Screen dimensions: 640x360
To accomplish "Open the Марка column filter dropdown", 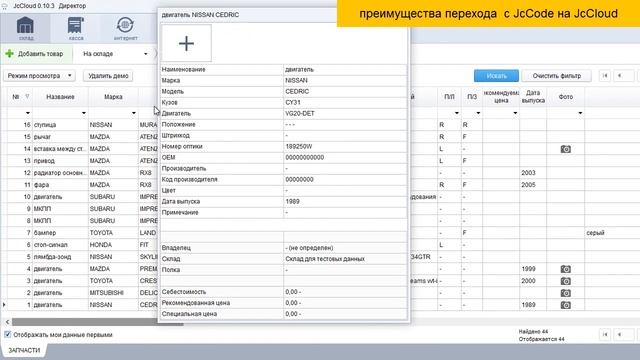I will tap(133, 113).
